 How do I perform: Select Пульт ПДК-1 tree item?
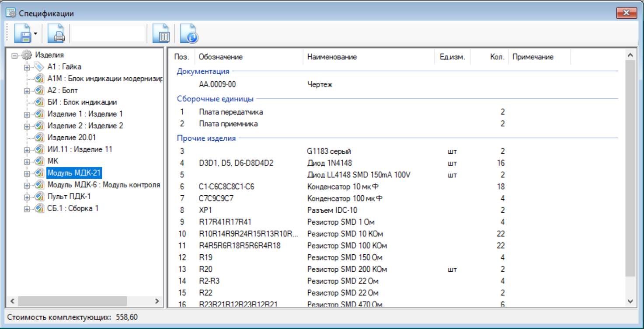pyautogui.click(x=69, y=197)
